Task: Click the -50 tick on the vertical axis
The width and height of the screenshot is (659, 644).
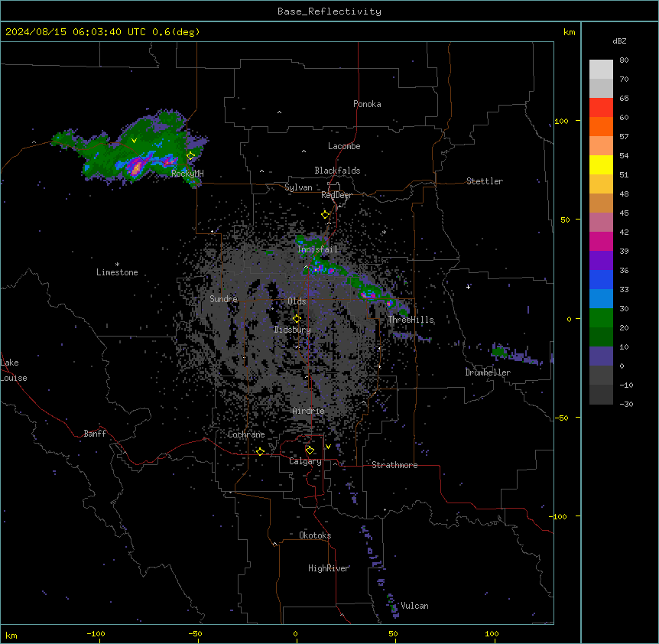Action: (561, 418)
